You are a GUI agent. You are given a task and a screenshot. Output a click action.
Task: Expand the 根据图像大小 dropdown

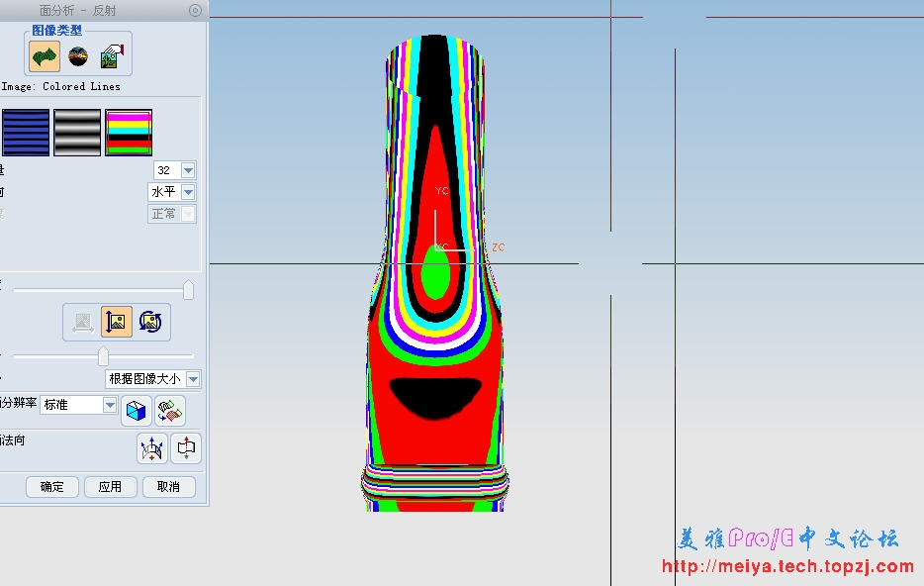[x=193, y=379]
